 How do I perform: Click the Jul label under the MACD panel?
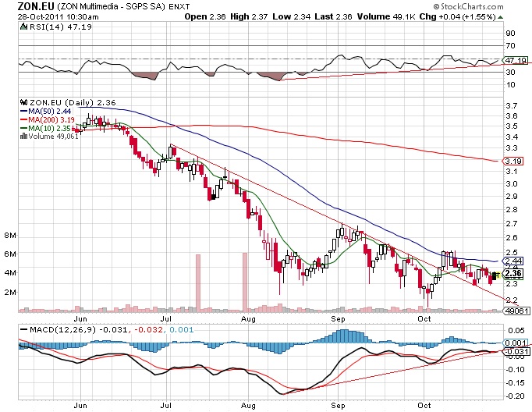click(165, 406)
